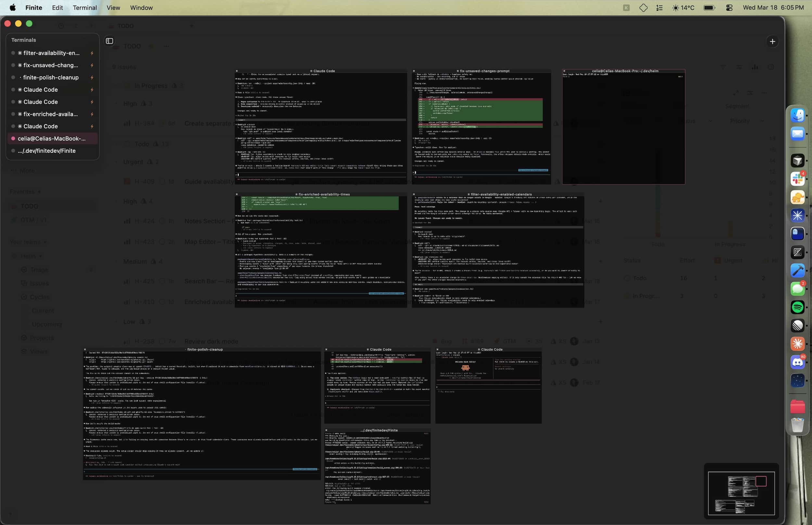Select celia@Celias-MacBook terminal in list
The height and width of the screenshot is (525, 812).
pos(52,138)
